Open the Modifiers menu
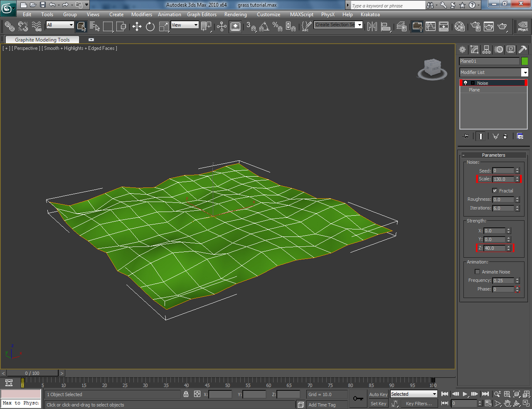 click(x=142, y=15)
